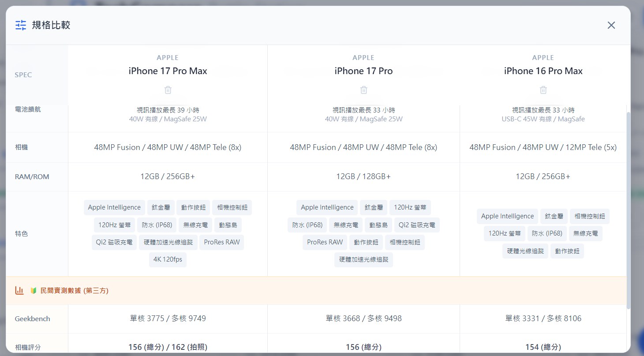Click iPhone 16 Pro Max's 相機控制鈕 tag

590,216
